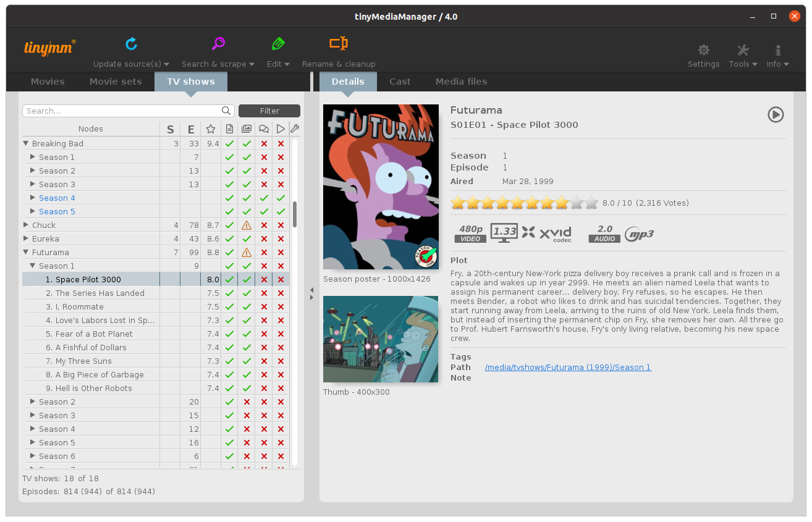Click the wrench column settings icon
The height and width of the screenshot is (522, 812).
point(295,128)
